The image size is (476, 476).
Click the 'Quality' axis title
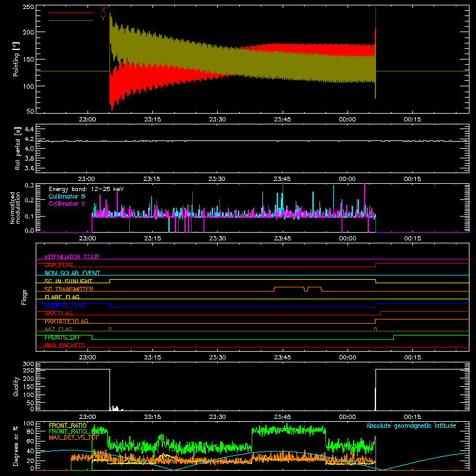[16, 386]
